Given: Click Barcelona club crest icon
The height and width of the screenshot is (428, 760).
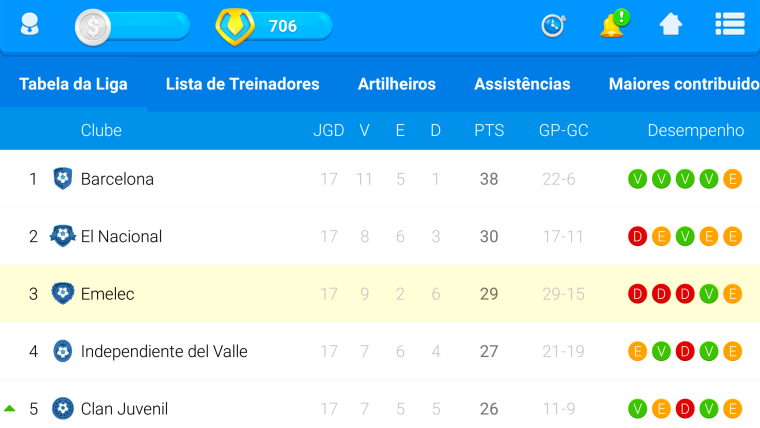Looking at the screenshot, I should click(x=63, y=179).
